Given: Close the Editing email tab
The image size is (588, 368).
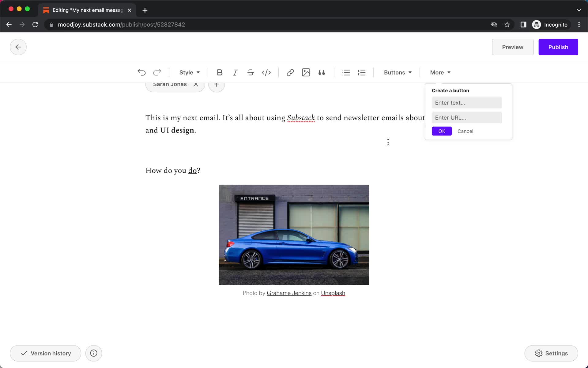Looking at the screenshot, I should 130,10.
